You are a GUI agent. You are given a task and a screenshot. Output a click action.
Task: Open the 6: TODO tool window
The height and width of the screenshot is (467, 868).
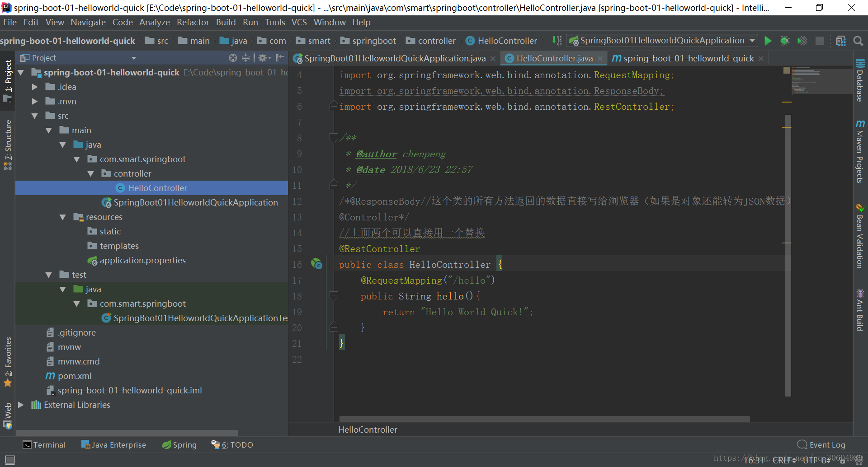point(232,445)
